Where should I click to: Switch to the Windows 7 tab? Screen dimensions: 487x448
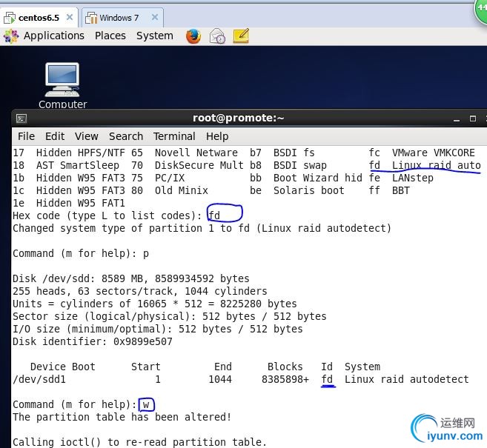click(x=123, y=18)
